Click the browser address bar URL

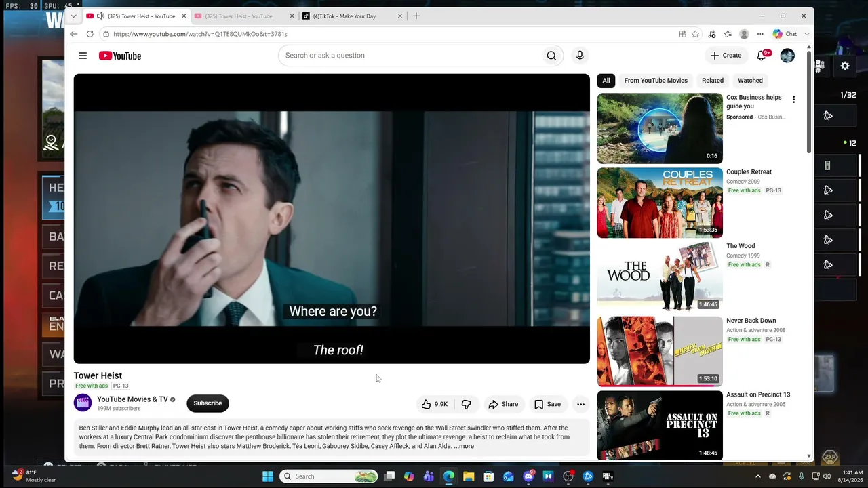(200, 34)
